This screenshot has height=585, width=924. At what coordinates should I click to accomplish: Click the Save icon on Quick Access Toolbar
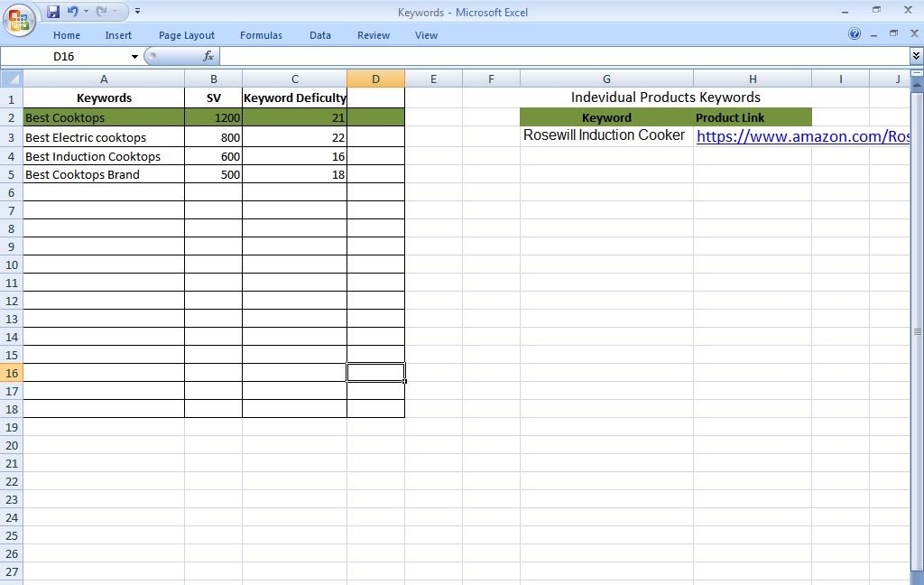coord(52,10)
